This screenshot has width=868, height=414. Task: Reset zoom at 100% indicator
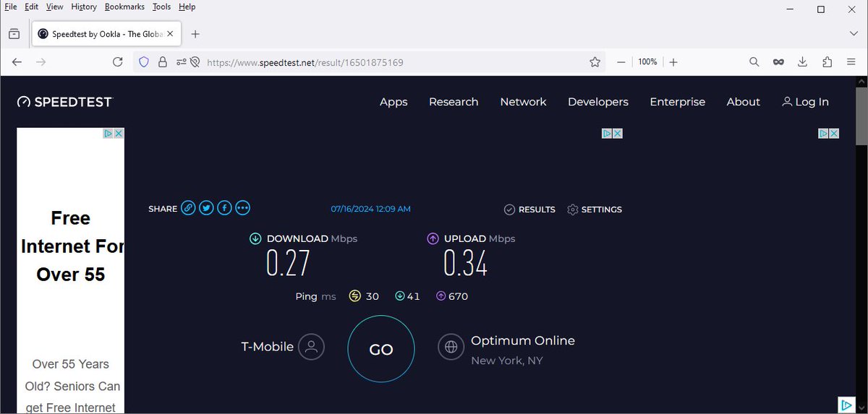tap(647, 62)
